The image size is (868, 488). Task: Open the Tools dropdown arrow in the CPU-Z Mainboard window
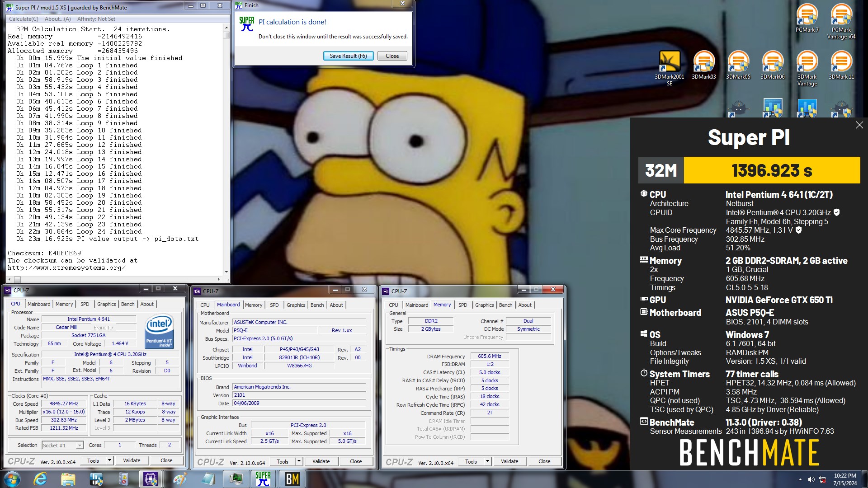(x=298, y=461)
